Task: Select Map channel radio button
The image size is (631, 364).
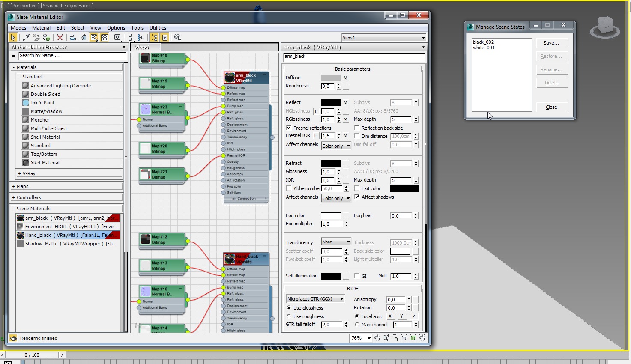Action: click(357, 325)
